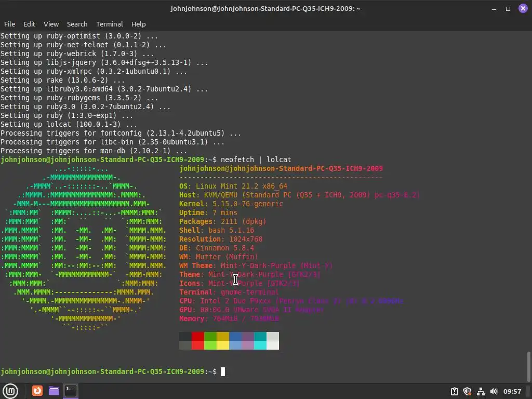This screenshot has width=532, height=399.
Task: Open the View menu
Action: [x=51, y=24]
